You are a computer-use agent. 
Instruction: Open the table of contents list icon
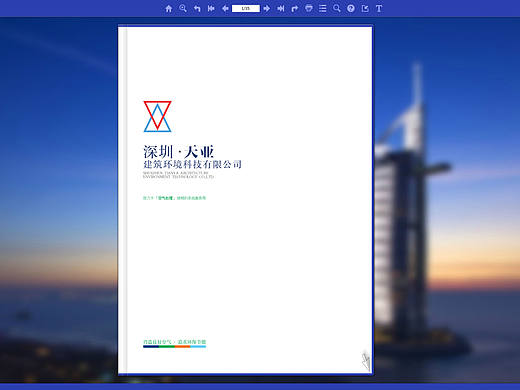pyautogui.click(x=323, y=9)
